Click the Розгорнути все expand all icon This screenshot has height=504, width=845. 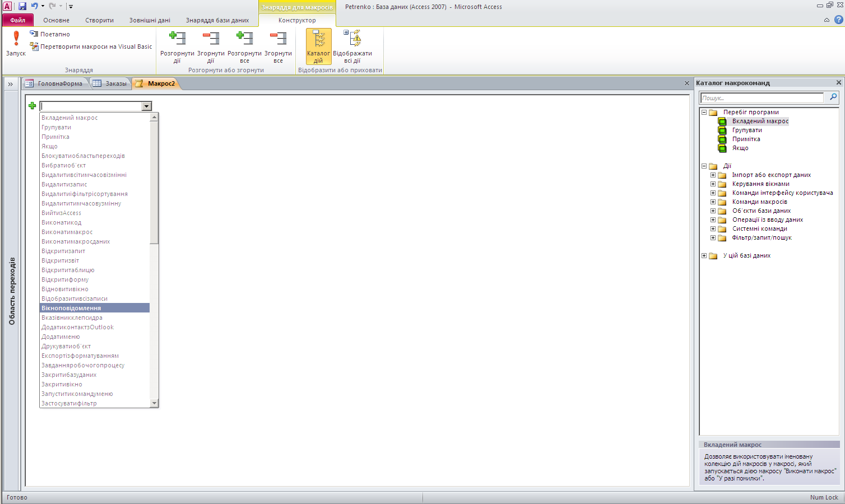pos(244,39)
